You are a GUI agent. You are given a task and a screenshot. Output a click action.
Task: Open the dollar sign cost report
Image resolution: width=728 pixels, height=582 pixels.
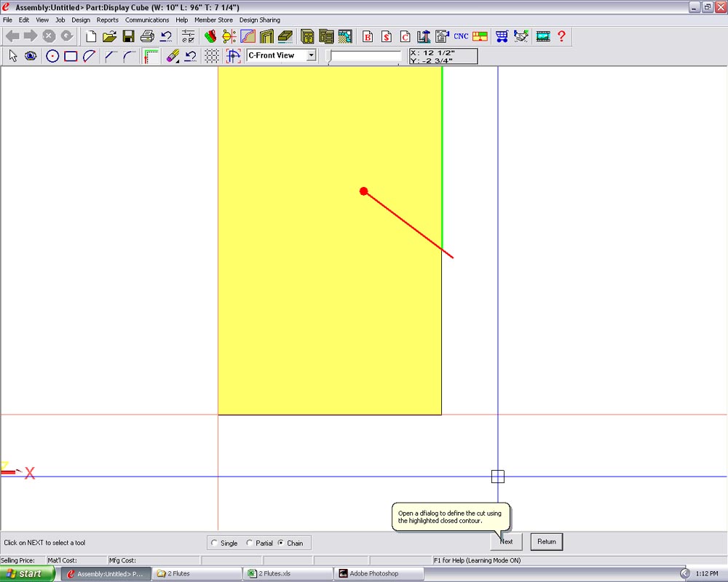coord(387,36)
